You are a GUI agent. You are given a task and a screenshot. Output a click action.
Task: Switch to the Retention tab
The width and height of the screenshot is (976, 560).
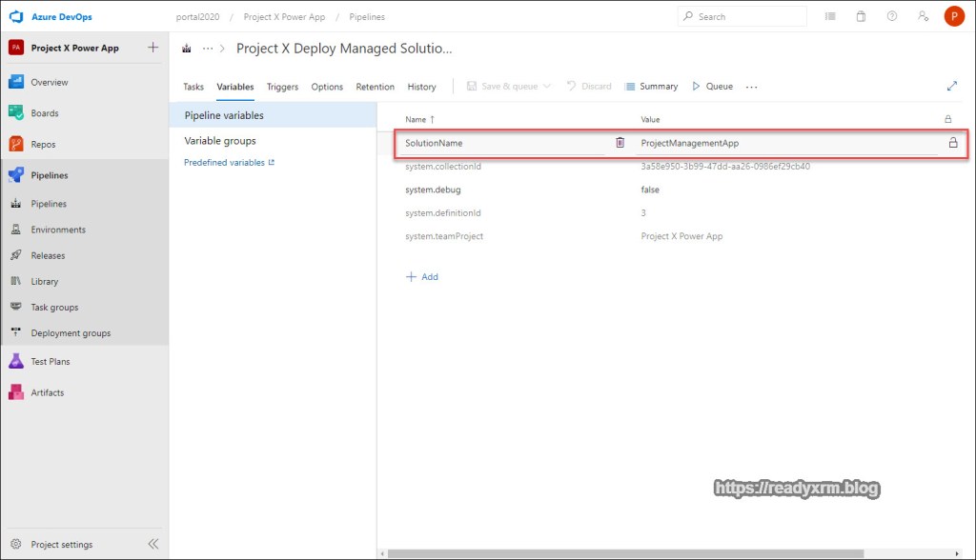[375, 87]
